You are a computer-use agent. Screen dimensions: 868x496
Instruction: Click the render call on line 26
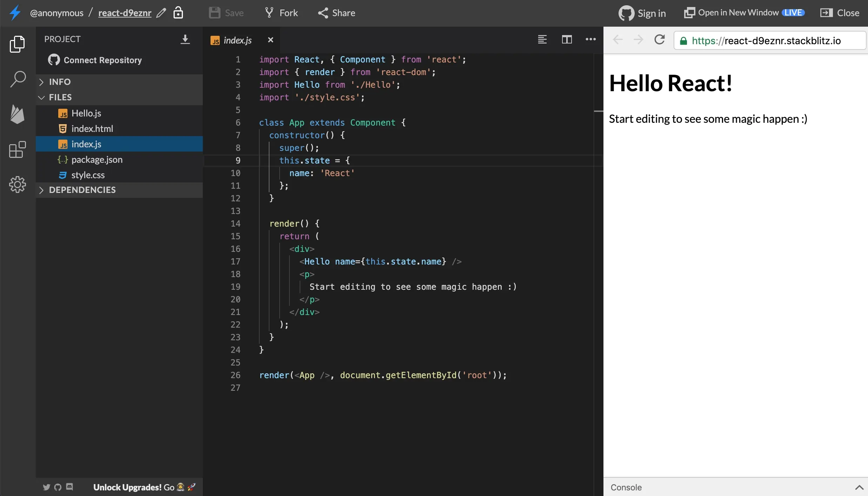pos(274,375)
